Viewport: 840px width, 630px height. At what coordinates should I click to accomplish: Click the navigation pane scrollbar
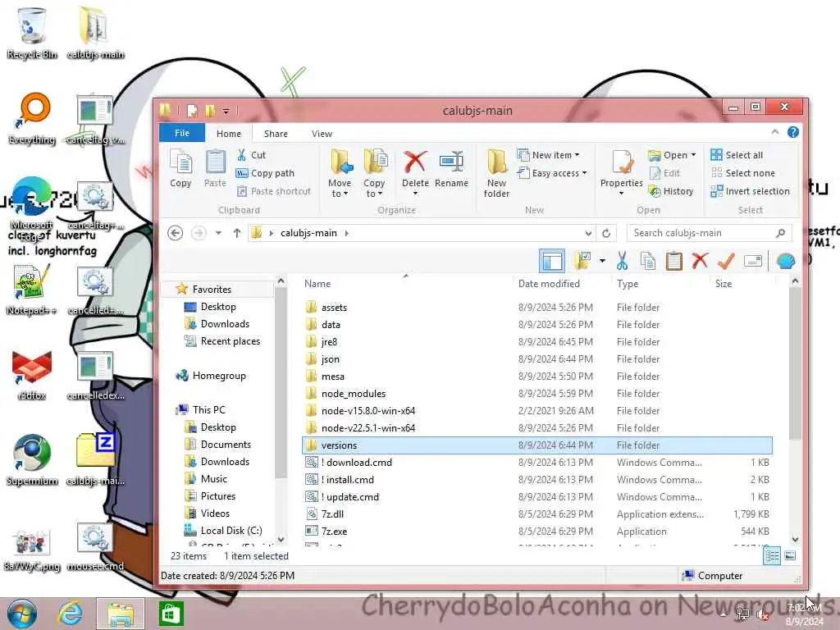(x=281, y=383)
